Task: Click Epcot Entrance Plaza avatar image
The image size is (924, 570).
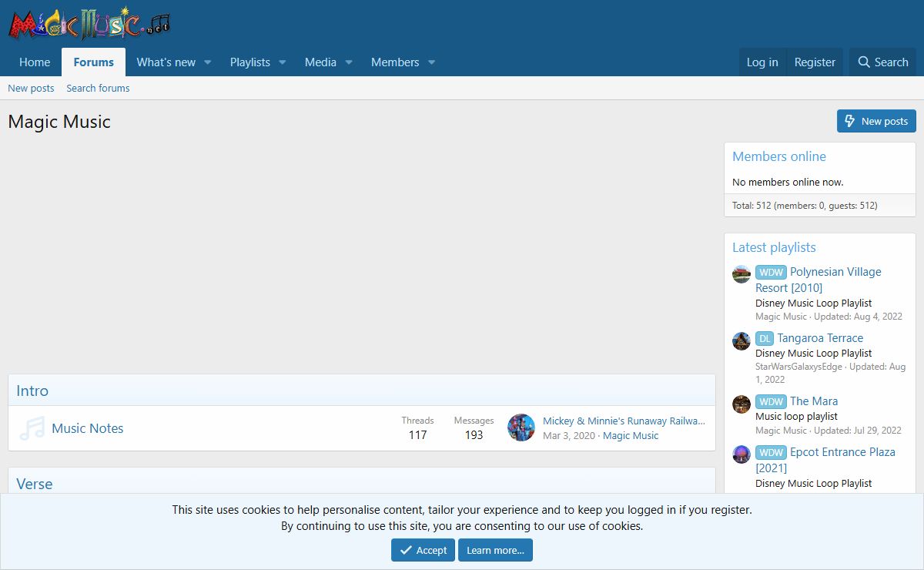Action: (742, 454)
